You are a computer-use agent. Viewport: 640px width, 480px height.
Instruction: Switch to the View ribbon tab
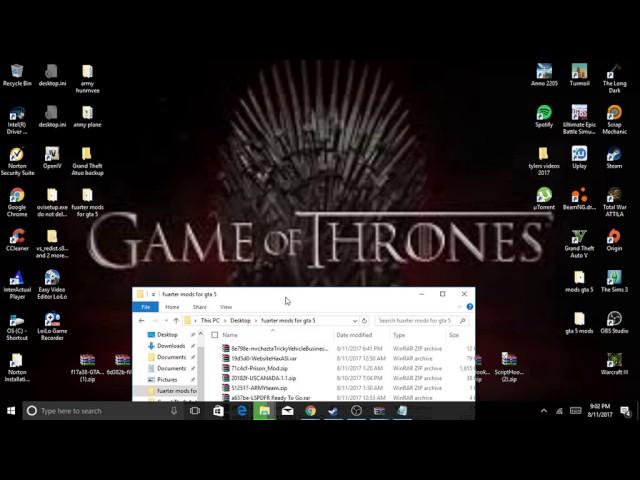(x=226, y=307)
